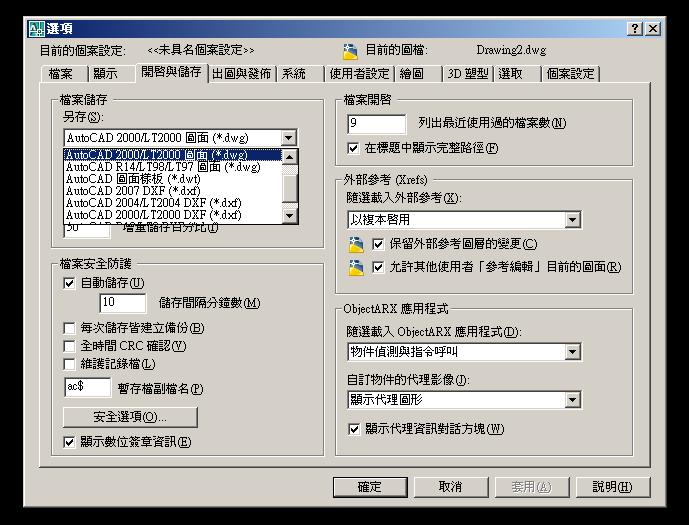Switch to the 選取 tab

[x=517, y=74]
